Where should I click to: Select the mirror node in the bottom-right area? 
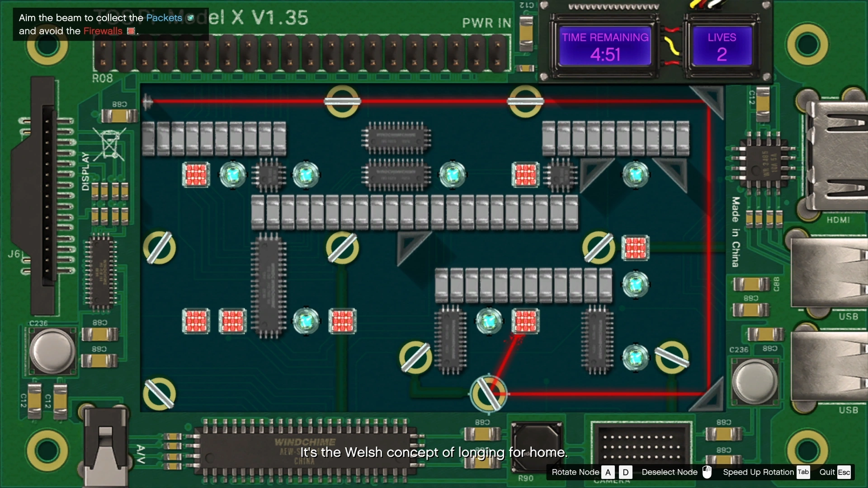(x=672, y=357)
